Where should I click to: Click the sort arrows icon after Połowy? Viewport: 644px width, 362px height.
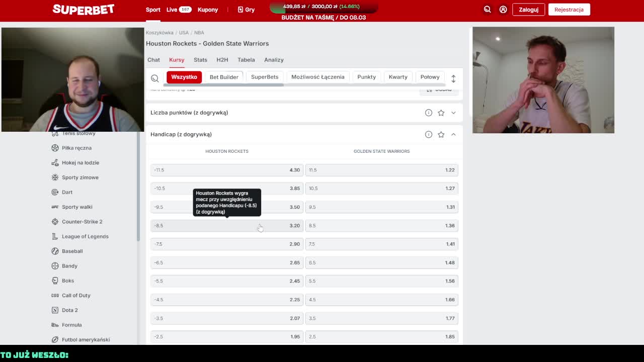(x=453, y=78)
